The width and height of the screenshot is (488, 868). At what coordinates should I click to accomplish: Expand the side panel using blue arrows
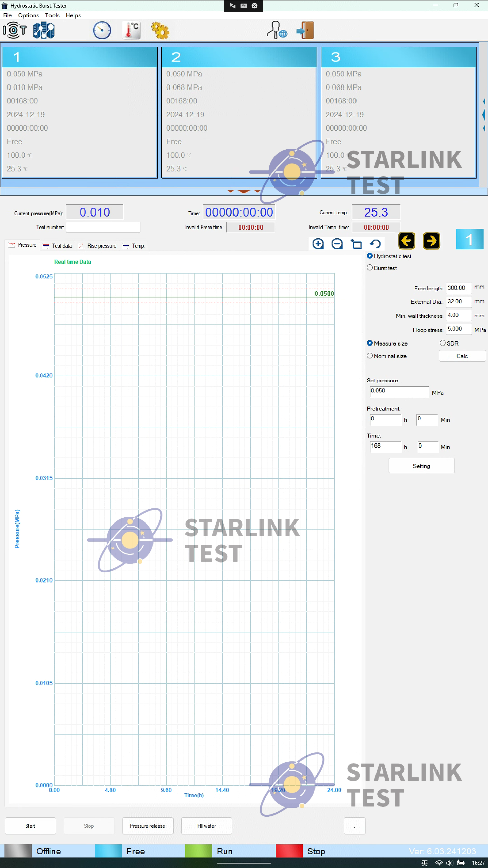(x=484, y=115)
